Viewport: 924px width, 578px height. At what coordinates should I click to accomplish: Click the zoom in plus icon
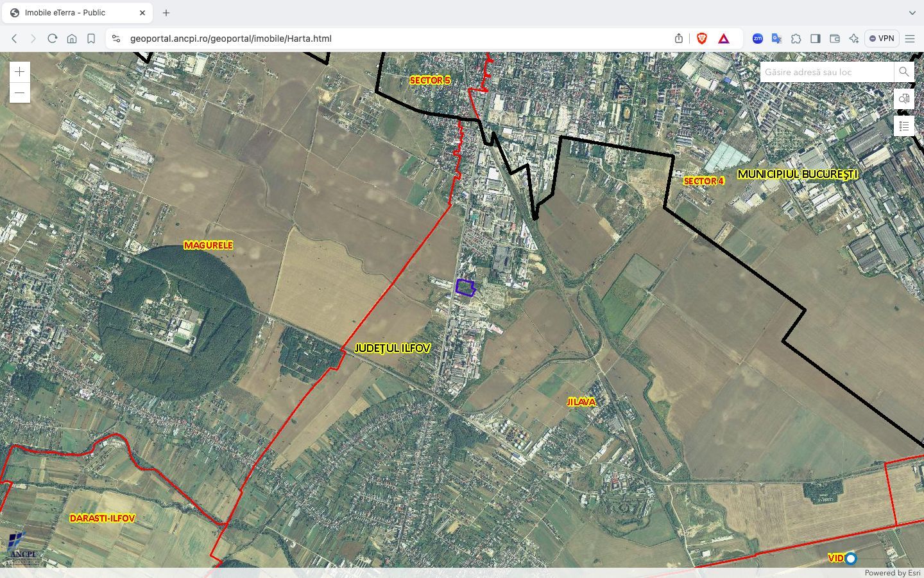[x=20, y=71]
